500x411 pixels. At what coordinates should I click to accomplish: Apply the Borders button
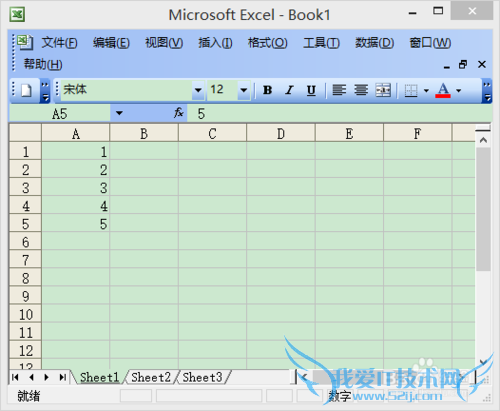tap(411, 90)
